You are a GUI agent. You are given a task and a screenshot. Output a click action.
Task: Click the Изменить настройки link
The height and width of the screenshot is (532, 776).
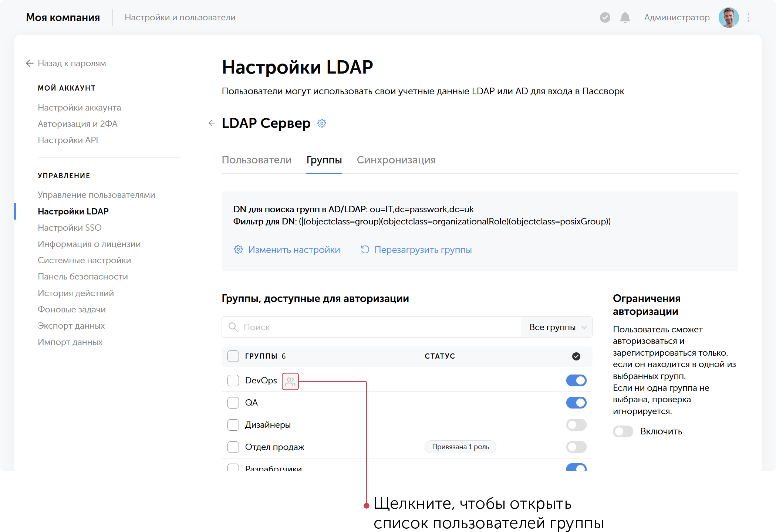294,250
